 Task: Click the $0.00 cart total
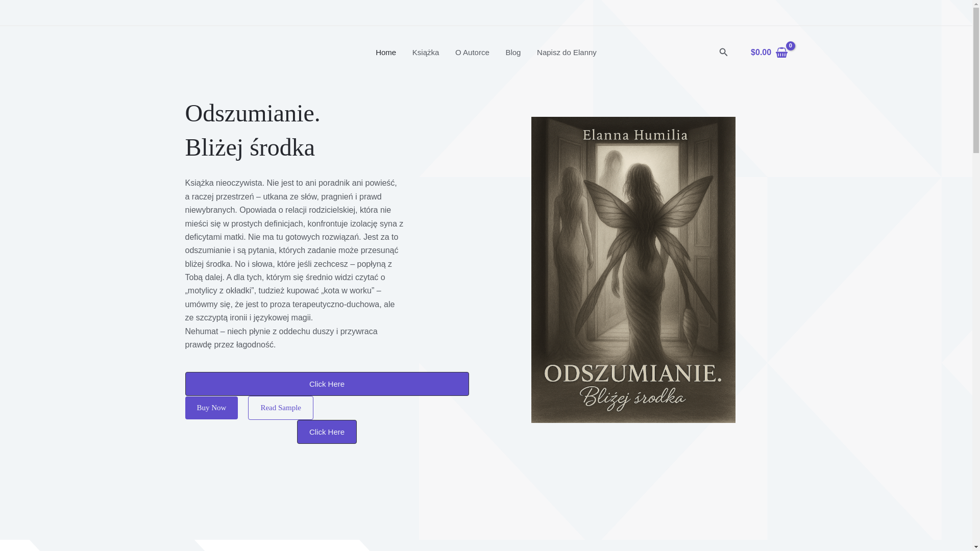(761, 52)
